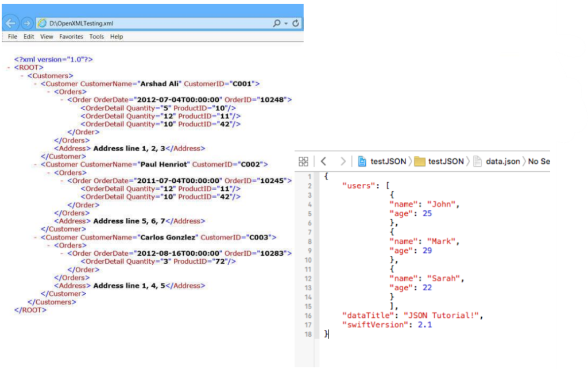Click the browser Forward arrow button
588x369 pixels.
tap(26, 23)
